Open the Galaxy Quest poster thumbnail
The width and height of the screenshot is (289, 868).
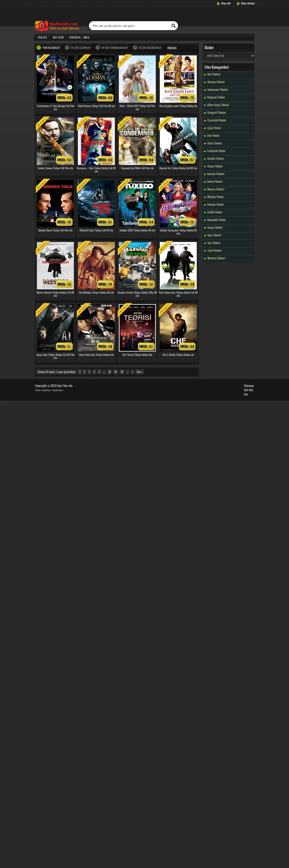[x=178, y=203]
